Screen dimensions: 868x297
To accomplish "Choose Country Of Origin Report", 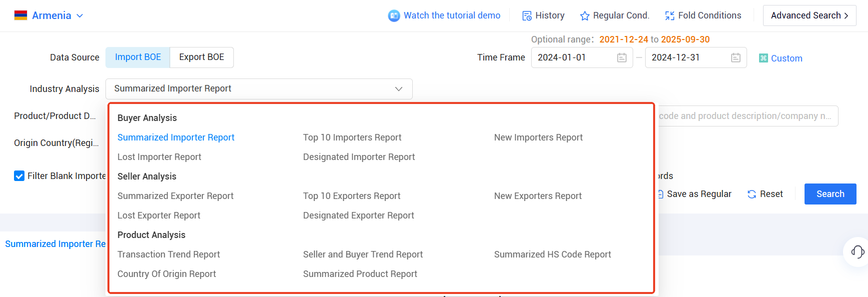I will [x=166, y=274].
